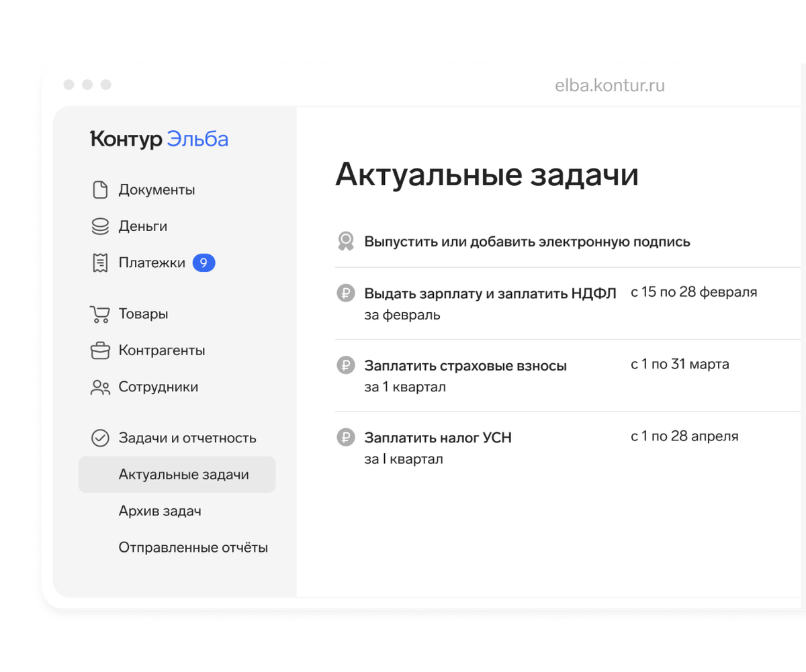
Task: Open task Выпустить или добавить электронную подпись
Action: click(x=527, y=242)
